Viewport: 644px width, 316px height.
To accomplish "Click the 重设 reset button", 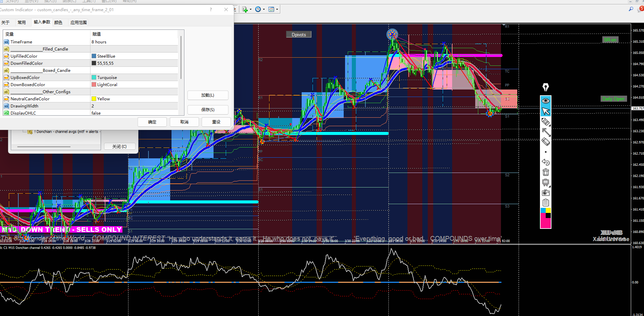I will click(216, 122).
